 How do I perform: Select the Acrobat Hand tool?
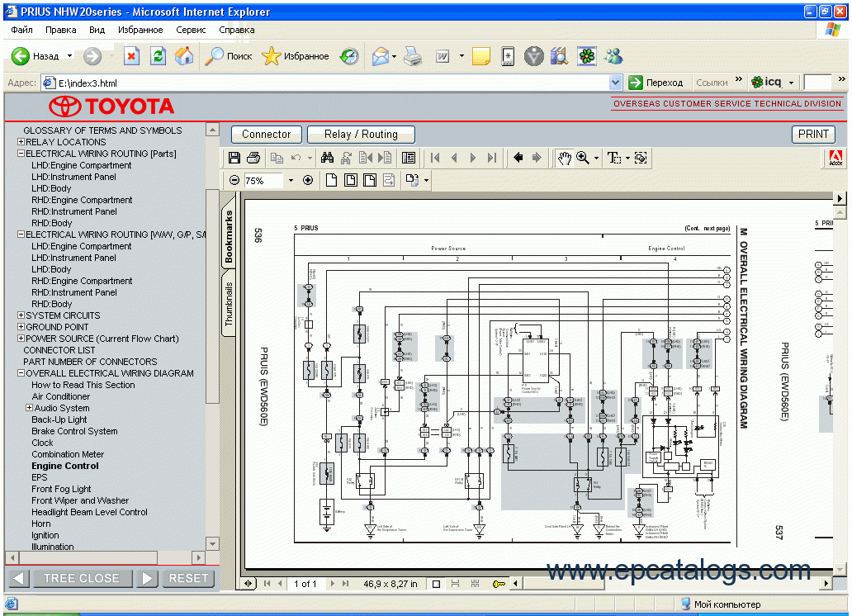pyautogui.click(x=565, y=158)
